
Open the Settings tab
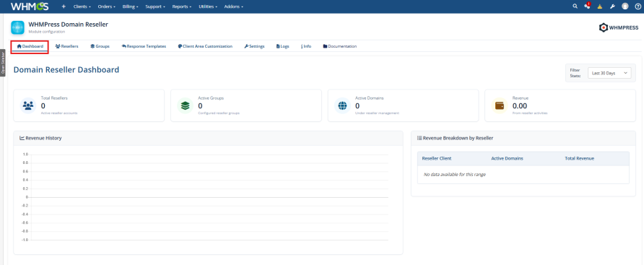254,46
